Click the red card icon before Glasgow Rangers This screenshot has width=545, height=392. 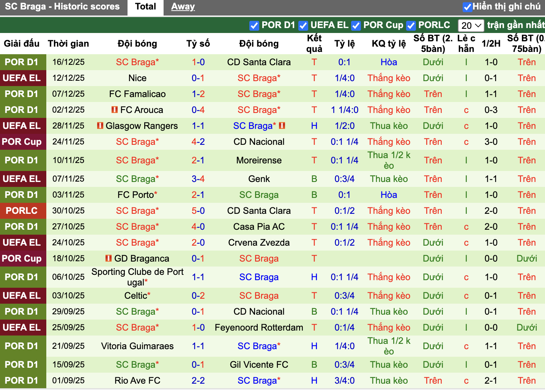coord(100,125)
